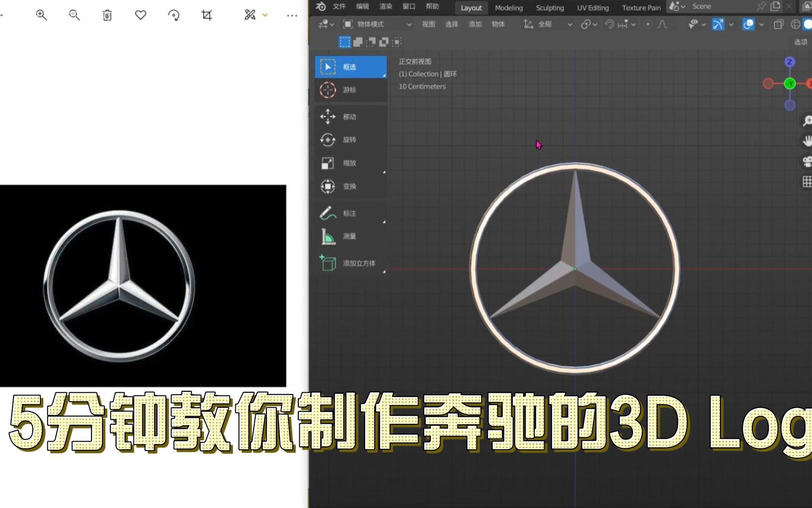Set selection mode to extend
The height and width of the screenshot is (508, 812).
point(358,42)
